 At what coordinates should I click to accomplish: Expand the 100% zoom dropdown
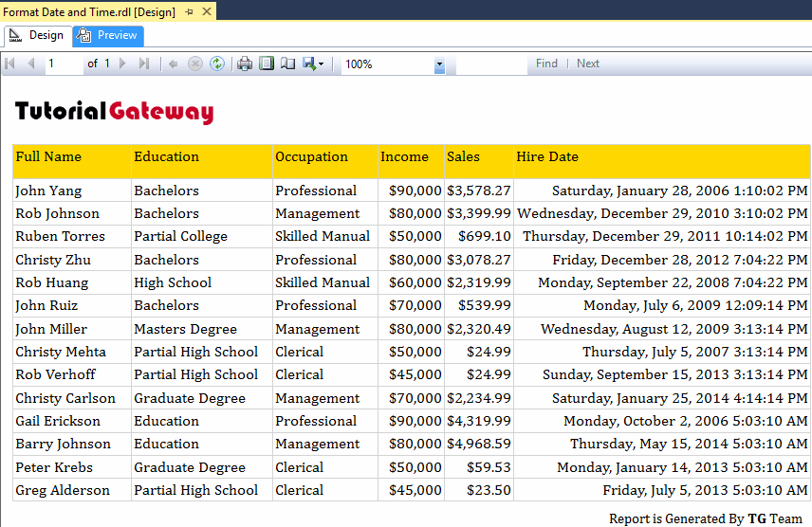(x=439, y=64)
